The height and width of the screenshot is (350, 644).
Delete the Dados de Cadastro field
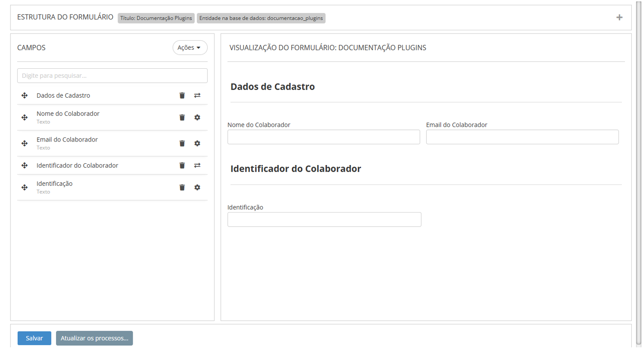(182, 95)
